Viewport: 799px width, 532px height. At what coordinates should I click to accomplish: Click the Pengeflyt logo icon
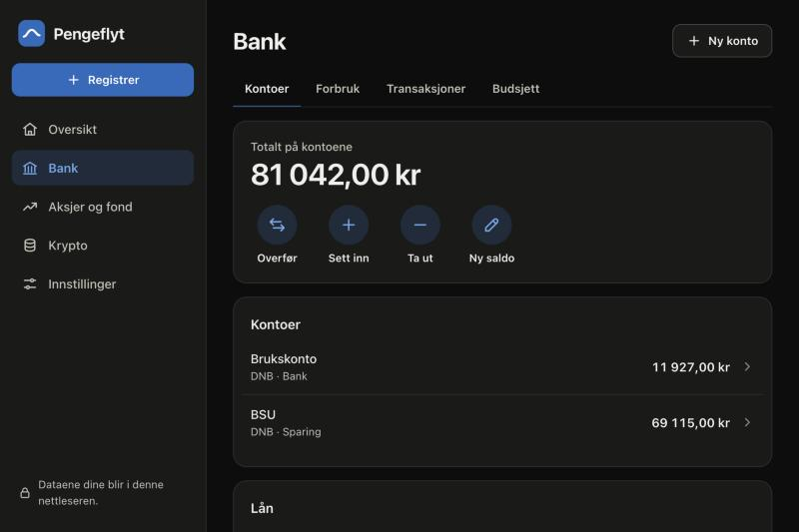31,34
